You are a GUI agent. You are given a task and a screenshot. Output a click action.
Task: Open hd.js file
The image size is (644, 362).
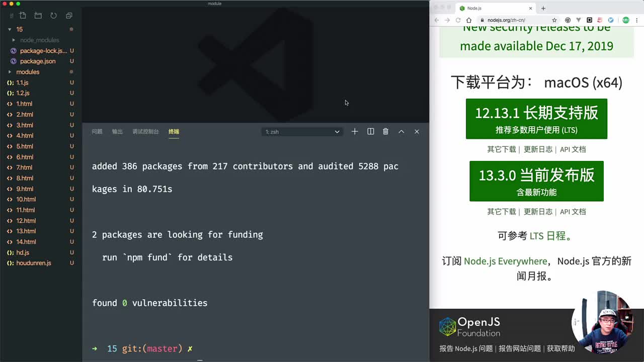point(41,252)
